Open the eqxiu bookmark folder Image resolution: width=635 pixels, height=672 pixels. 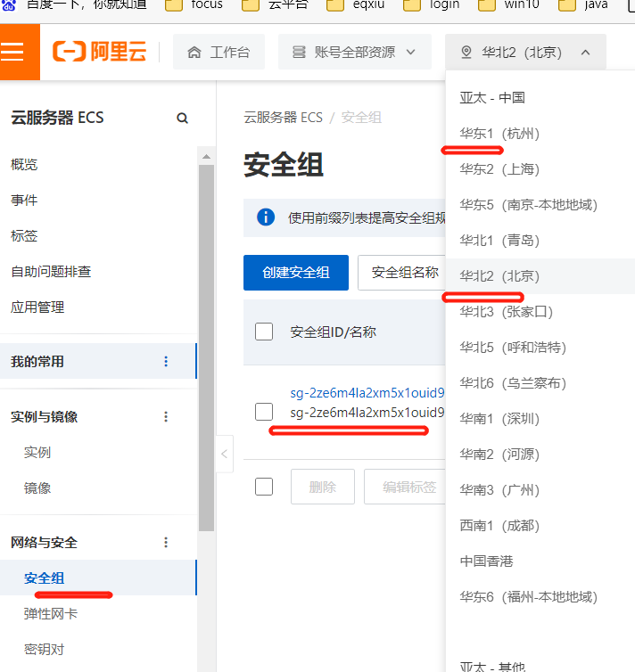coord(356,4)
